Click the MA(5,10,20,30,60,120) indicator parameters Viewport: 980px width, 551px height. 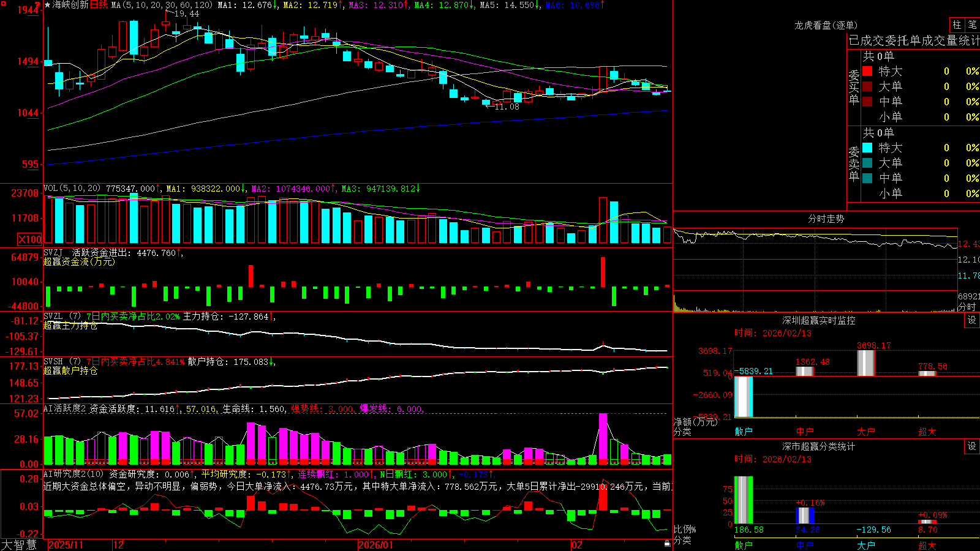(x=162, y=5)
